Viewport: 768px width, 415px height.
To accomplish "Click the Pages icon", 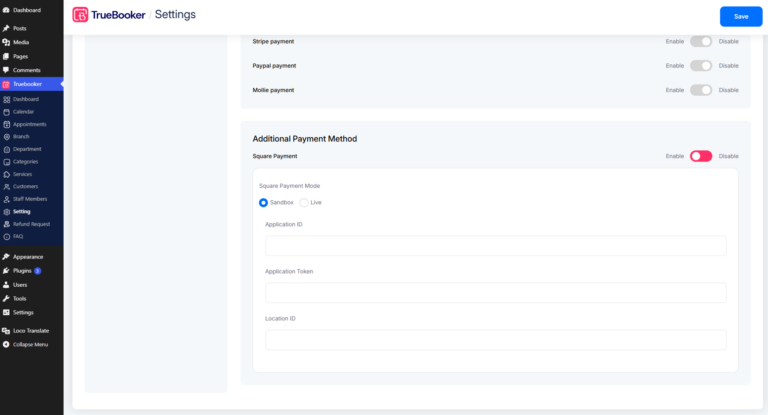I will (6, 56).
